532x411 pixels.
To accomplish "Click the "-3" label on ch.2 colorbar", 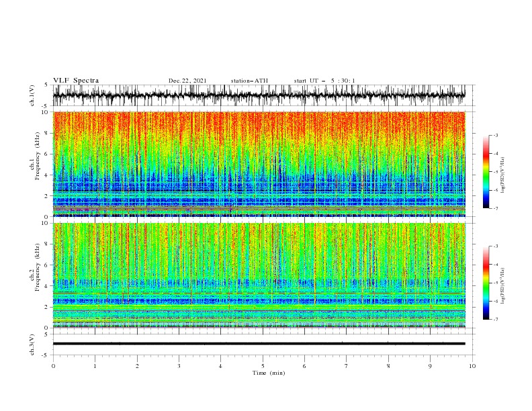I will [x=496, y=246].
